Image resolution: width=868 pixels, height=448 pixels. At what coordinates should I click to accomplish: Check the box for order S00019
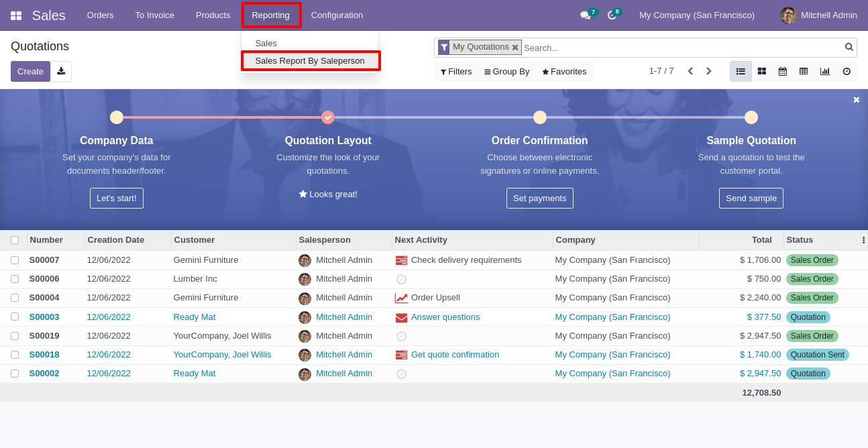click(15, 336)
